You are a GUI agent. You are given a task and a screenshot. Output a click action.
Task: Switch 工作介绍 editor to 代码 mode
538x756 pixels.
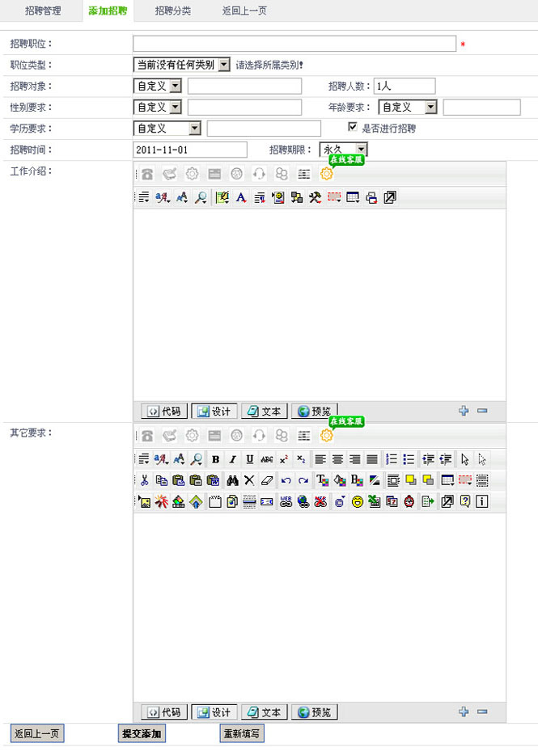162,411
